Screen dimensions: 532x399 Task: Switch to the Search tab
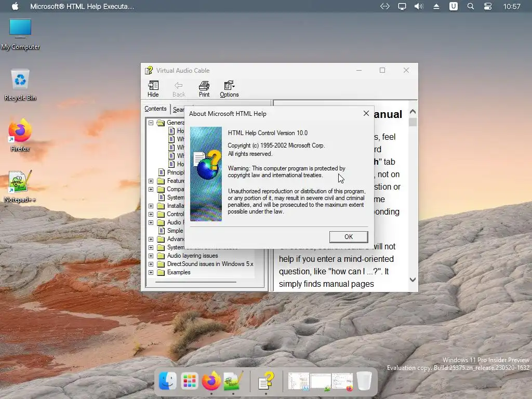pos(178,109)
